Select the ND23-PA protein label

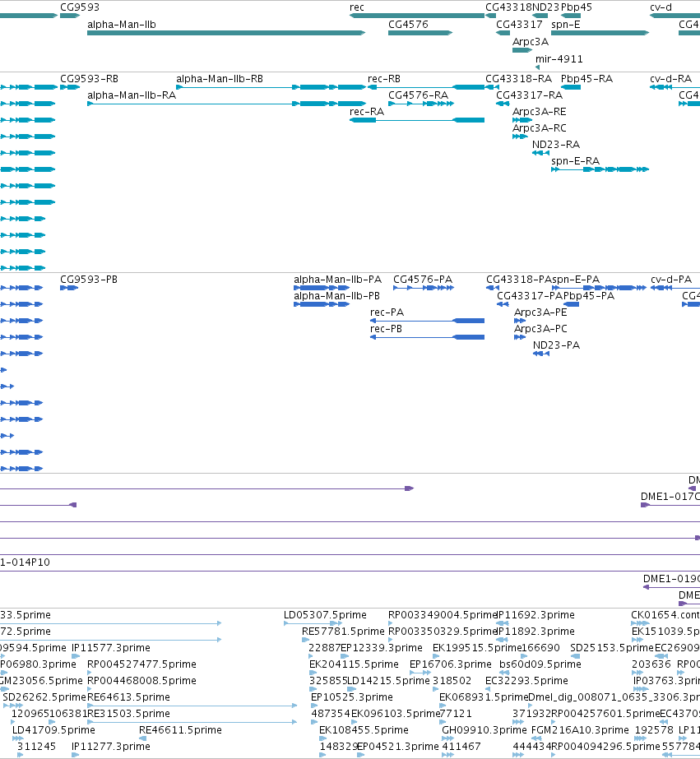556,345
